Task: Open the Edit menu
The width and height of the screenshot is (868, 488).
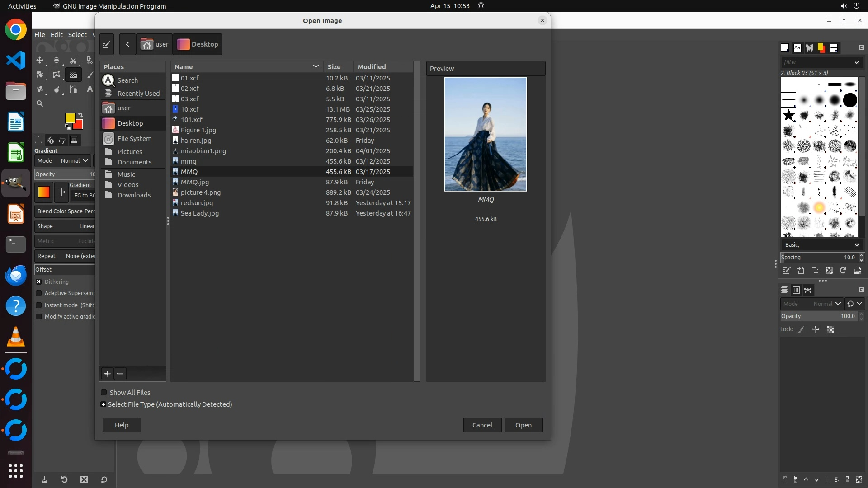Action: (x=57, y=35)
